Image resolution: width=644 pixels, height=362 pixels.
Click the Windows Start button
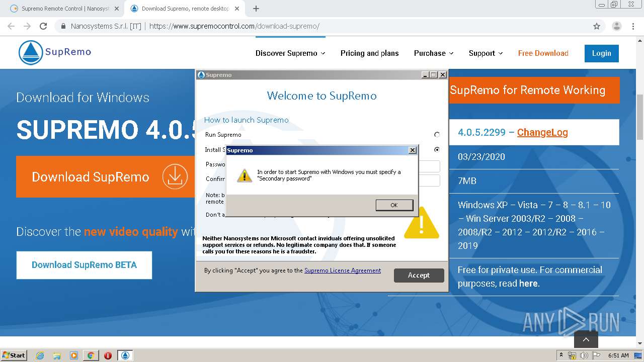pyautogui.click(x=14, y=355)
